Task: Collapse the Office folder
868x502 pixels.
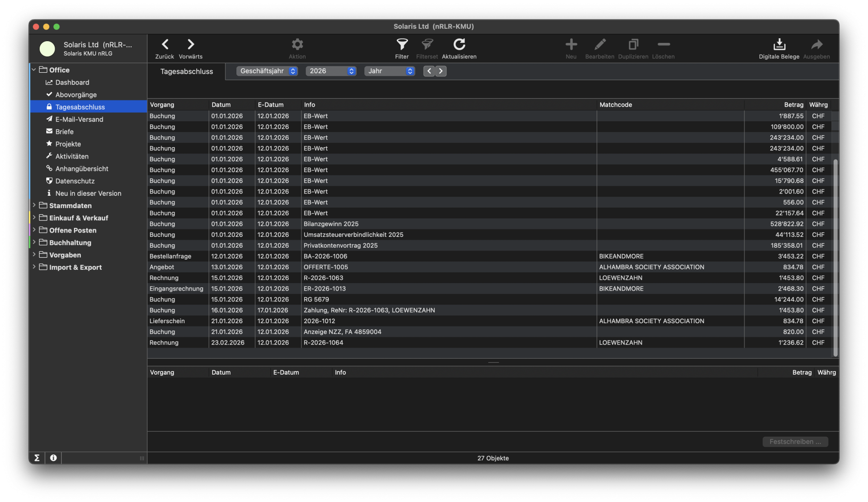Action: point(34,70)
